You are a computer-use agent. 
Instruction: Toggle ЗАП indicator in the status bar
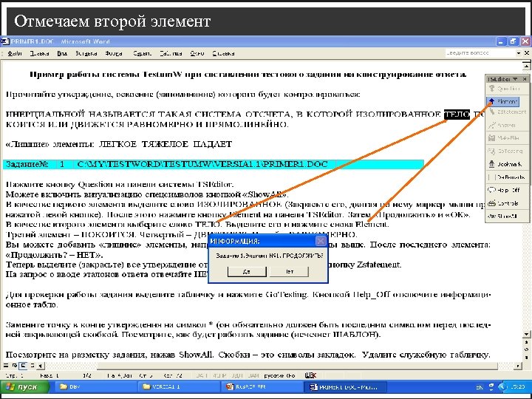[202, 375]
